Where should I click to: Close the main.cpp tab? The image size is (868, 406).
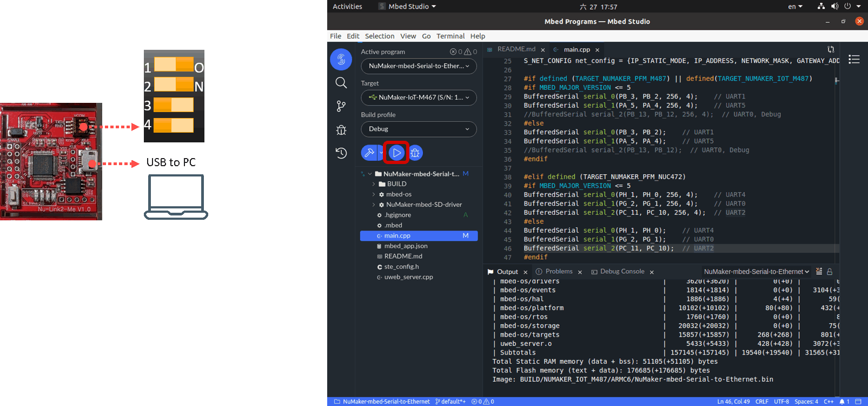coord(597,50)
